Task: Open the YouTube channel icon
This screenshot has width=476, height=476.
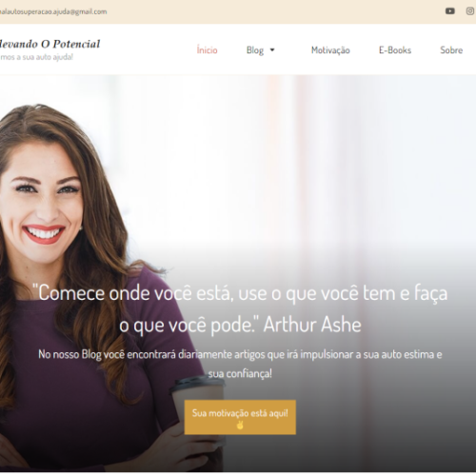Action: pos(449,11)
